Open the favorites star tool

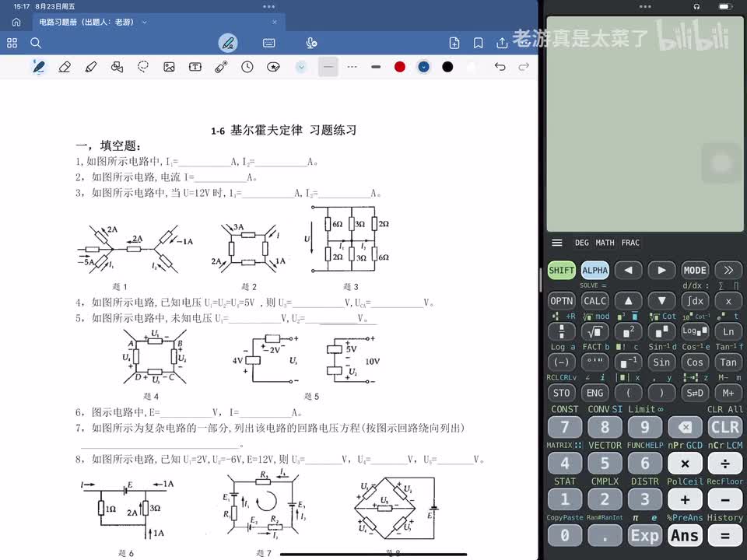(x=273, y=67)
